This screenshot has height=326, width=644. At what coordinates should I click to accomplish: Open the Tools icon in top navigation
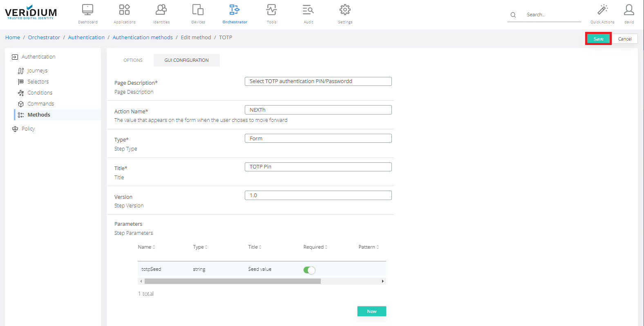click(x=271, y=10)
